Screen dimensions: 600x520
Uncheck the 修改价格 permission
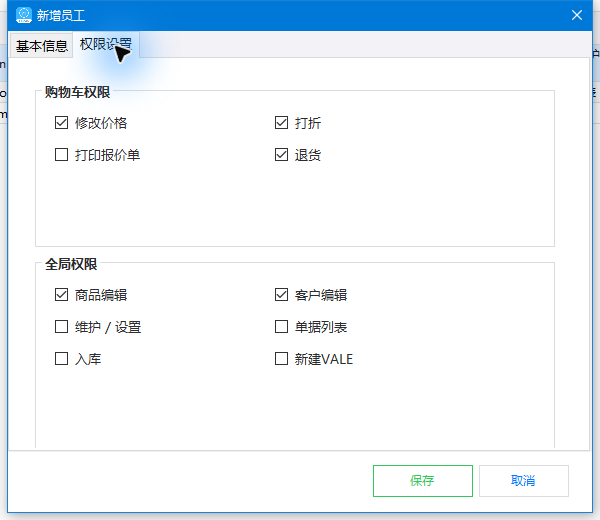click(x=61, y=122)
